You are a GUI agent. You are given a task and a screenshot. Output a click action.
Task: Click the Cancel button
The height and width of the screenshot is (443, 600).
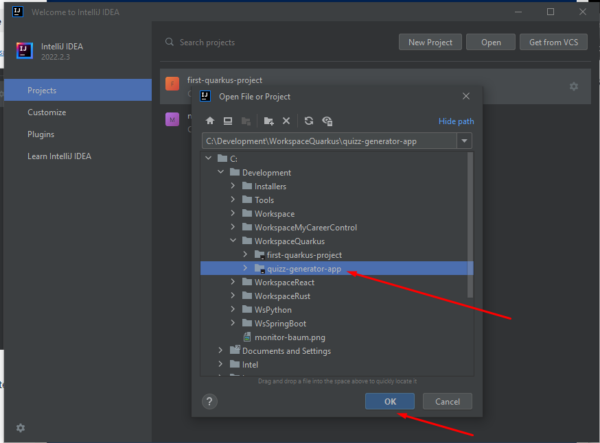[447, 401]
